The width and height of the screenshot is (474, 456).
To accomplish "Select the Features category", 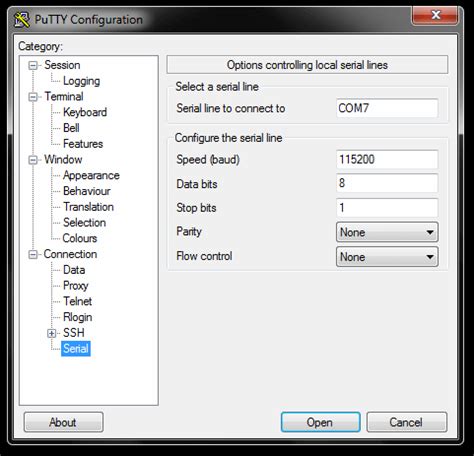I will tap(83, 144).
